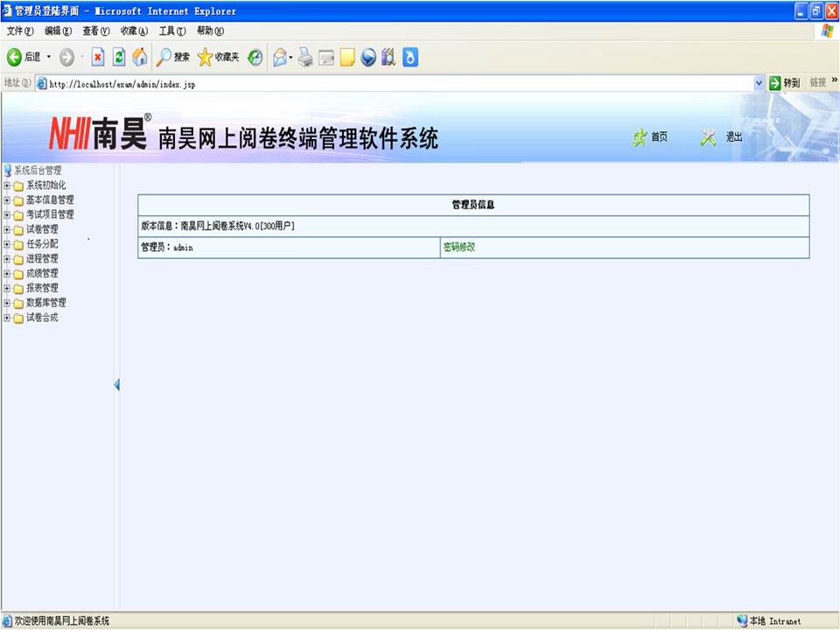Image resolution: width=840 pixels, height=630 pixels.
Task: Expand the 数据库管理 tree node
Action: pyautogui.click(x=7, y=302)
